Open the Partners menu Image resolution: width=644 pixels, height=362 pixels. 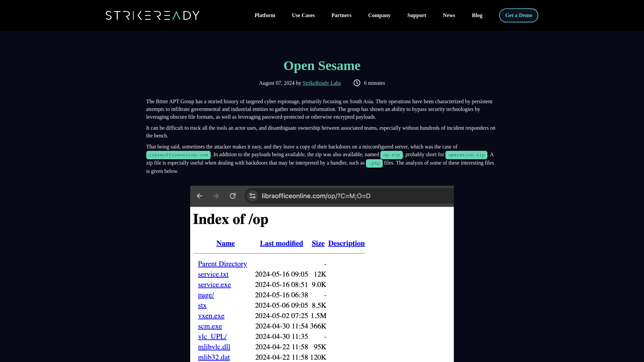click(x=341, y=15)
